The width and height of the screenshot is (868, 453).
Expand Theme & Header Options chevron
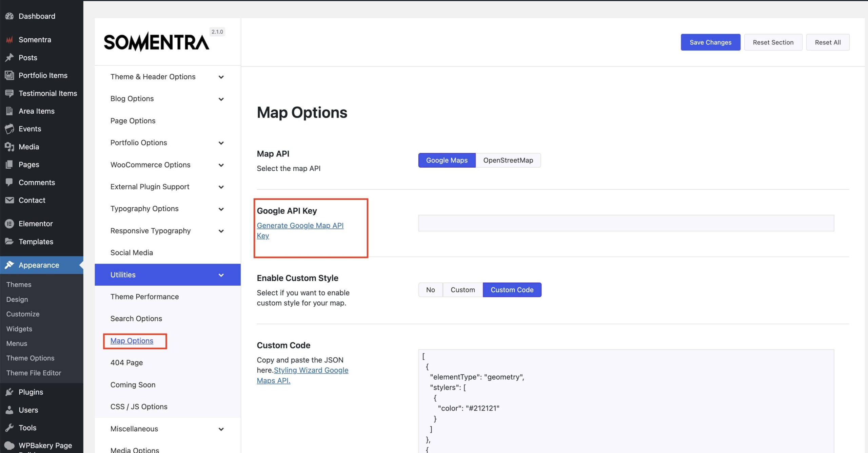(x=221, y=77)
